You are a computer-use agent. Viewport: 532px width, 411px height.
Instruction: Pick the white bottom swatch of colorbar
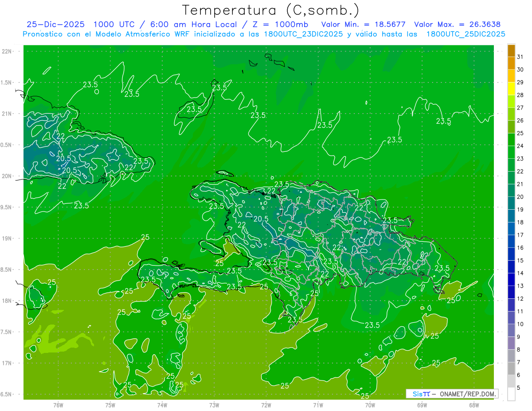click(511, 394)
